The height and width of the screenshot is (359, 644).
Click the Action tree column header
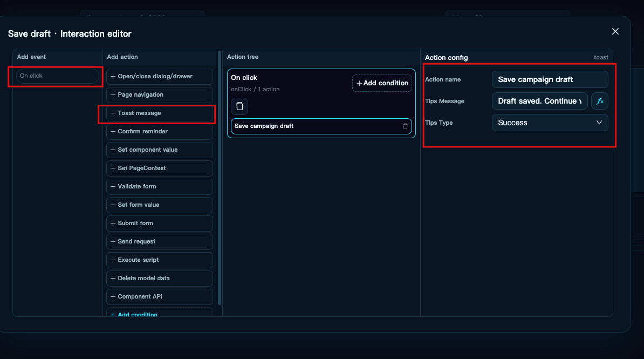(x=243, y=57)
